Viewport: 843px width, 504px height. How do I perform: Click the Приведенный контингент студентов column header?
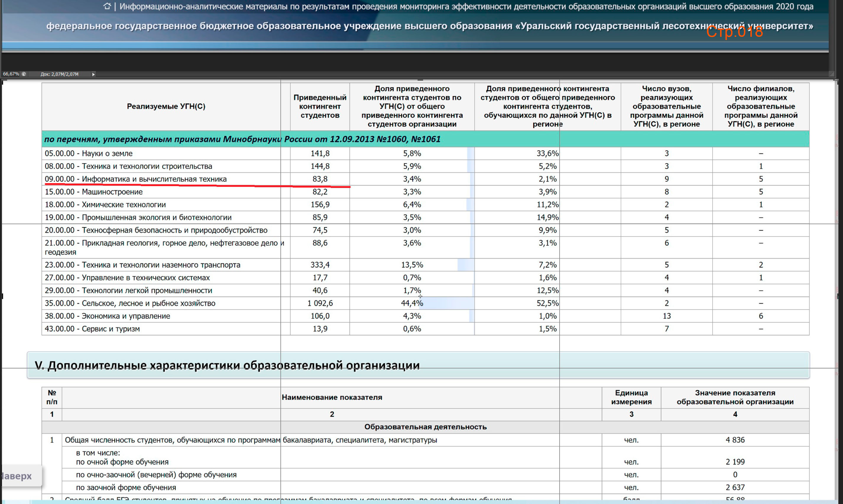click(x=320, y=106)
